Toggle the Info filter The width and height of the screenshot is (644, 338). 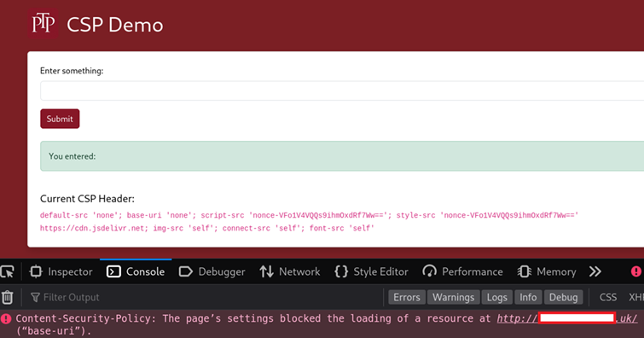click(528, 297)
